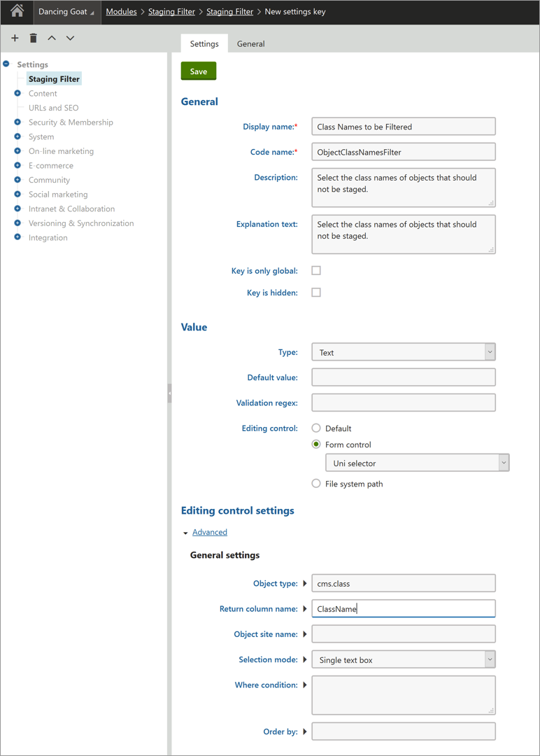The image size is (540, 756).
Task: Collapse the root Settings tree node
Action: pos(6,64)
